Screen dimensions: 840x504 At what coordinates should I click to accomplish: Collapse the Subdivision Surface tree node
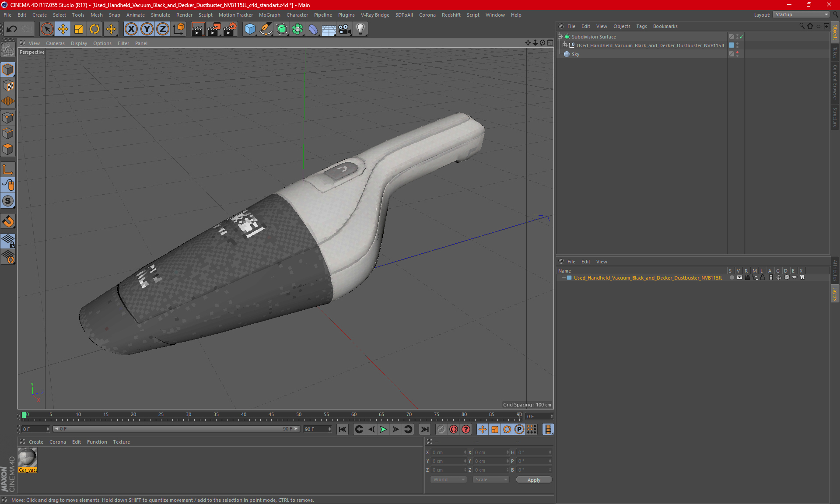[x=560, y=37]
